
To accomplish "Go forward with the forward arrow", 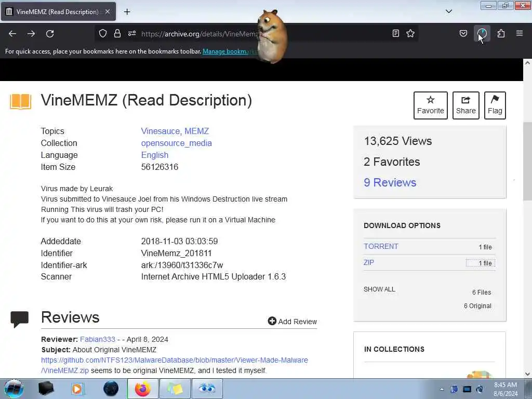I will [31, 34].
